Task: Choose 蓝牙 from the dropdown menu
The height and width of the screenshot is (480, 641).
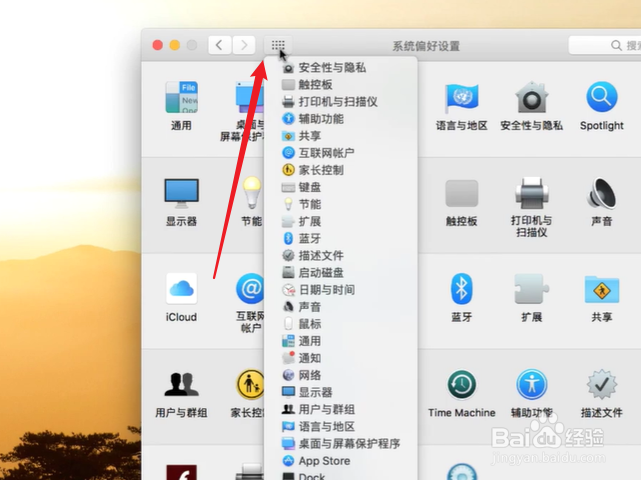Action: tap(341, 239)
